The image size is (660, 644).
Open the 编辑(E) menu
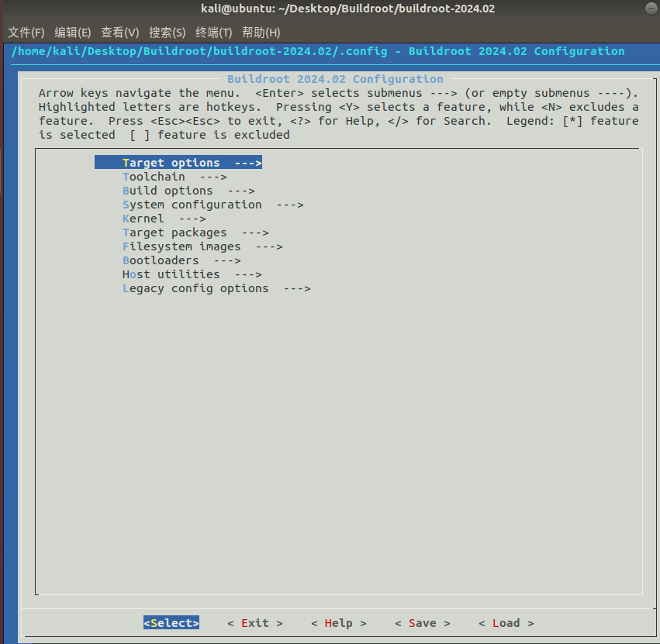pyautogui.click(x=72, y=33)
